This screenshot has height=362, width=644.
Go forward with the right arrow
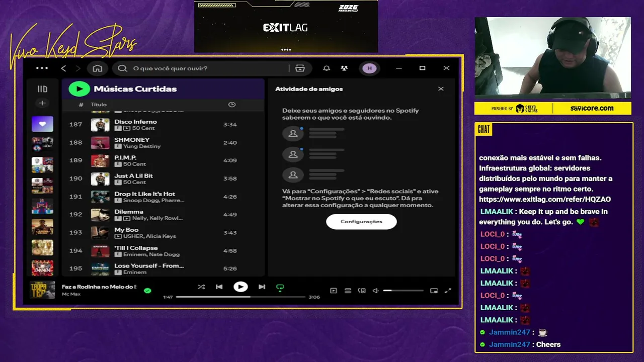[77, 68]
